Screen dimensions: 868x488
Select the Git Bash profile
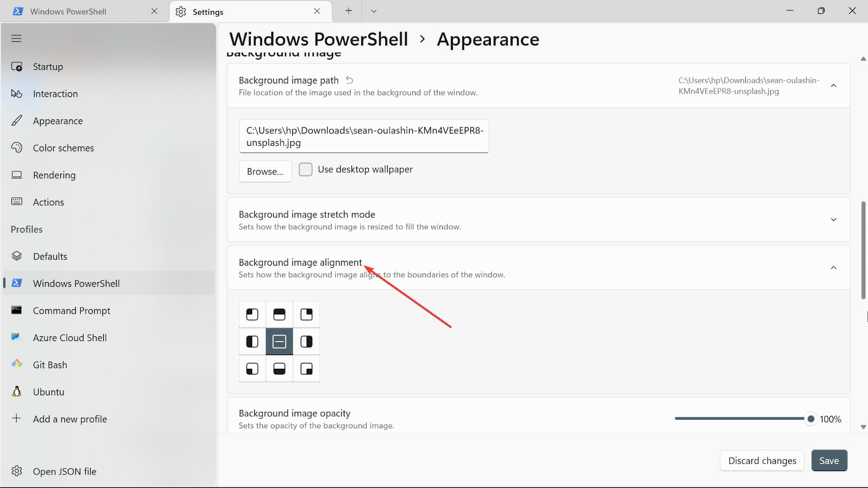click(x=108, y=364)
